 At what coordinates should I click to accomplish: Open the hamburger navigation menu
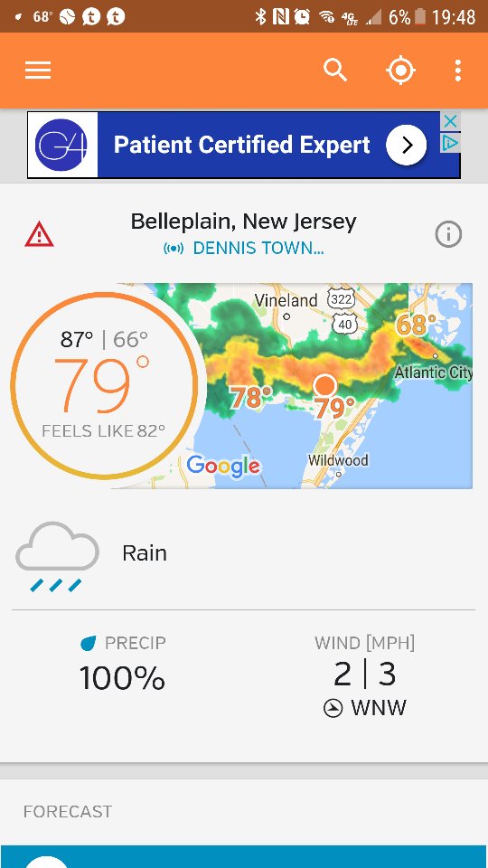[x=38, y=71]
